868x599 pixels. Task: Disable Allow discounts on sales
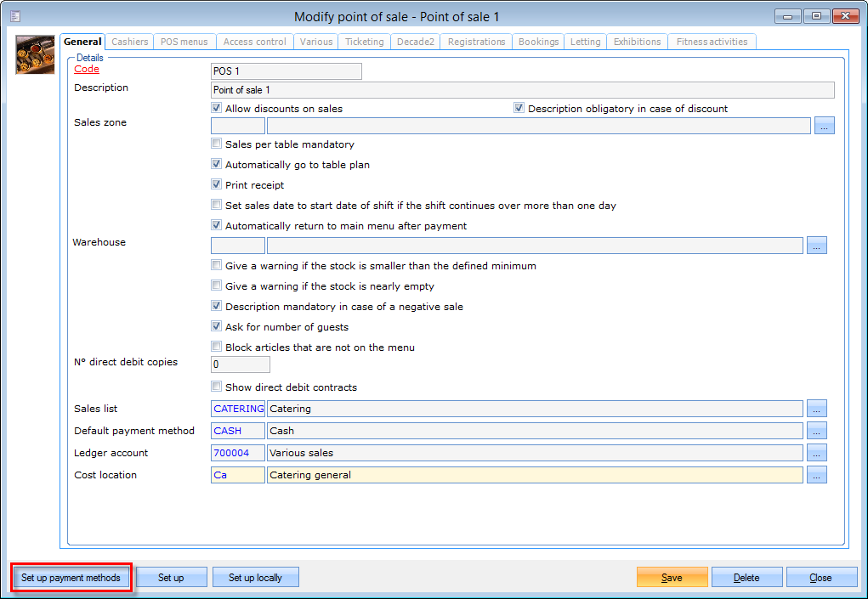(x=216, y=108)
